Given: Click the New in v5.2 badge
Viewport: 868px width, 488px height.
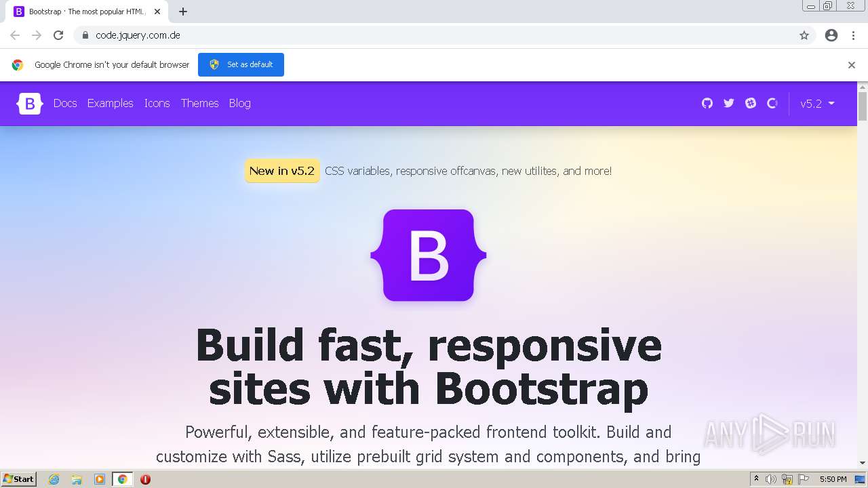Looking at the screenshot, I should [x=282, y=171].
